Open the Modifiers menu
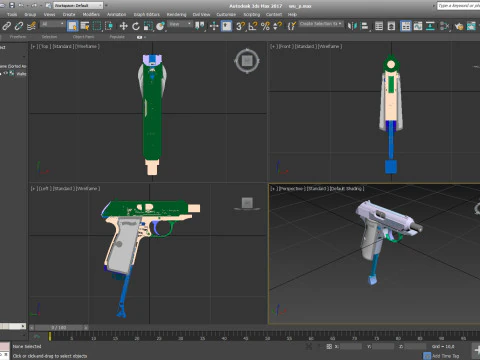The image size is (480, 360). (x=91, y=15)
